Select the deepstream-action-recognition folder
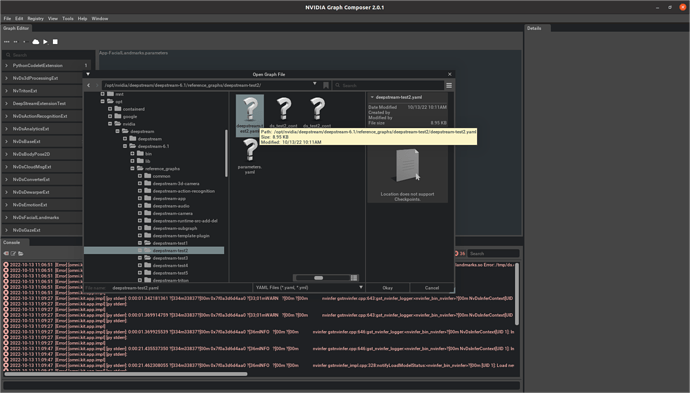 184,191
